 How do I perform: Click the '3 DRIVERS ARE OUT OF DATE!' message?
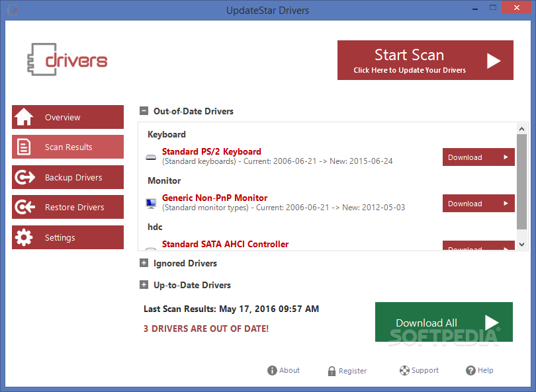(x=206, y=329)
